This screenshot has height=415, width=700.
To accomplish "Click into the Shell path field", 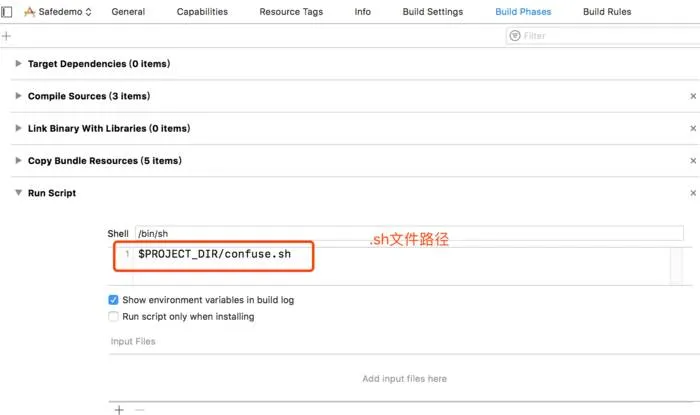I will pos(409,233).
